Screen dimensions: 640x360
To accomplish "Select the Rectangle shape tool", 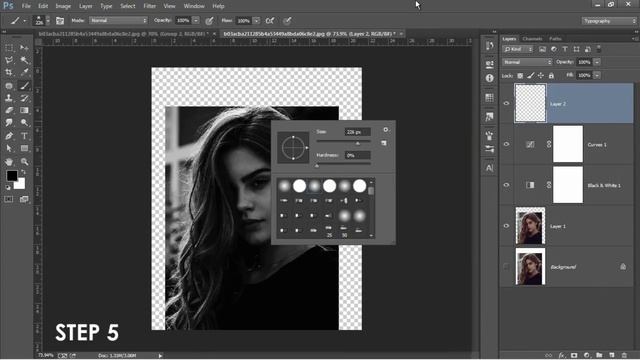I will [24, 148].
